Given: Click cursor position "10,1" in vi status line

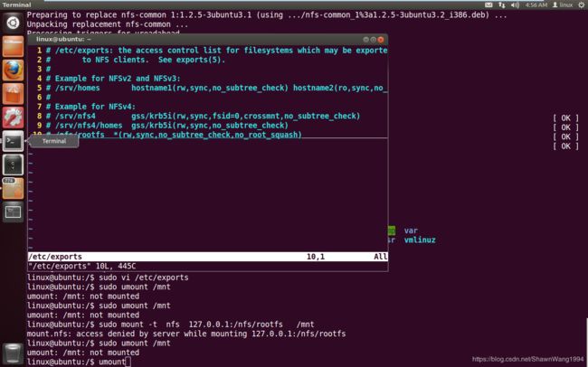Looking at the screenshot, I should (x=316, y=257).
